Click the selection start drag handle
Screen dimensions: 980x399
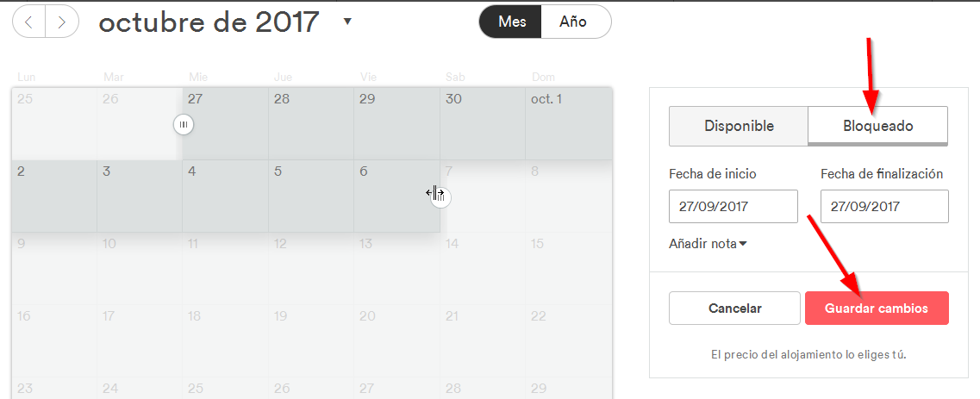point(183,125)
